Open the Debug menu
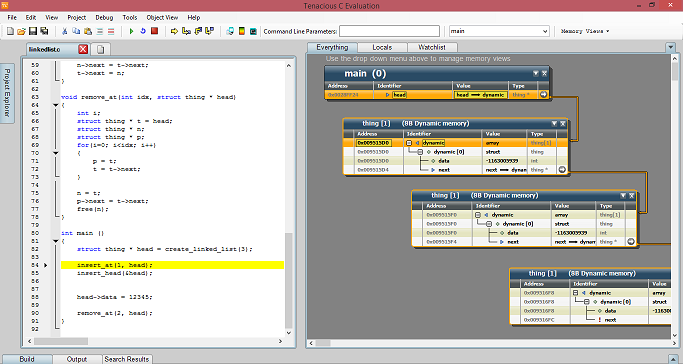This screenshot has width=683, height=364. coord(104,17)
